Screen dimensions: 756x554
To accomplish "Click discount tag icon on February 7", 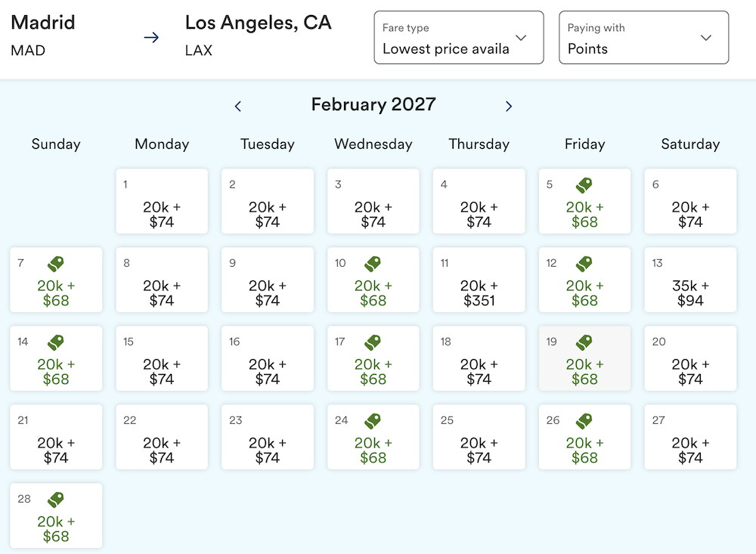I will [55, 263].
